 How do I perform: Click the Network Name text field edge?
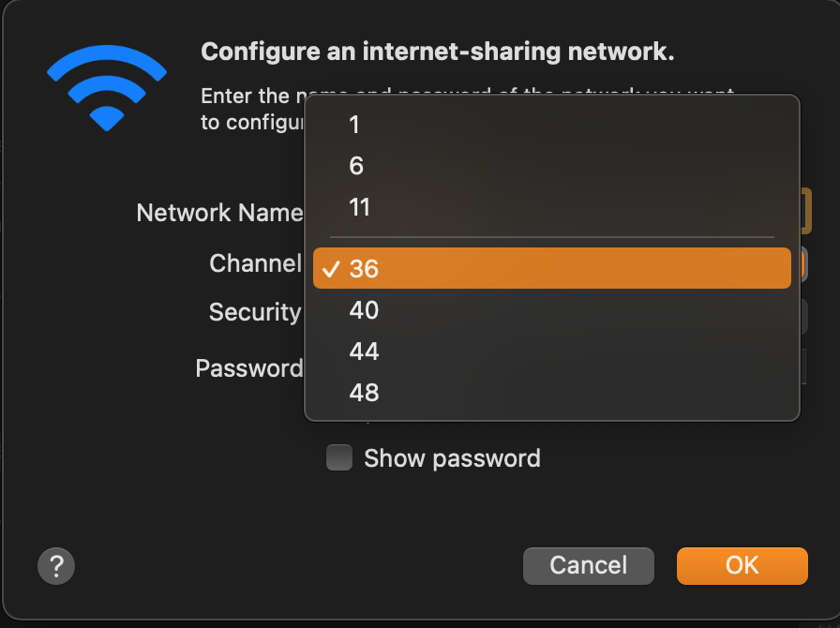pyautogui.click(x=805, y=211)
